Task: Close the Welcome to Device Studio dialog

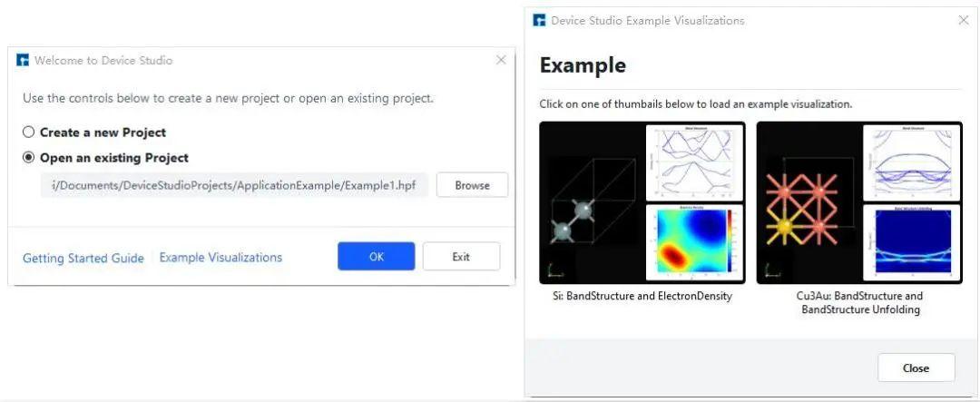Action: point(501,60)
